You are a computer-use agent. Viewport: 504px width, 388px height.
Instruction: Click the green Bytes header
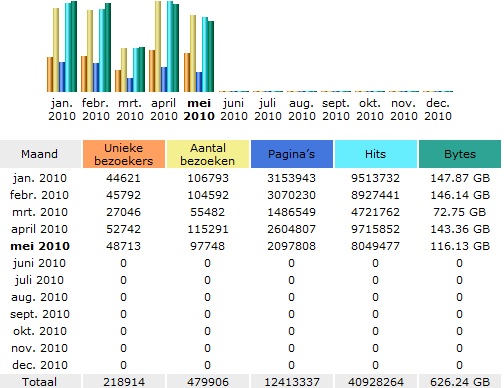pyautogui.click(x=460, y=154)
